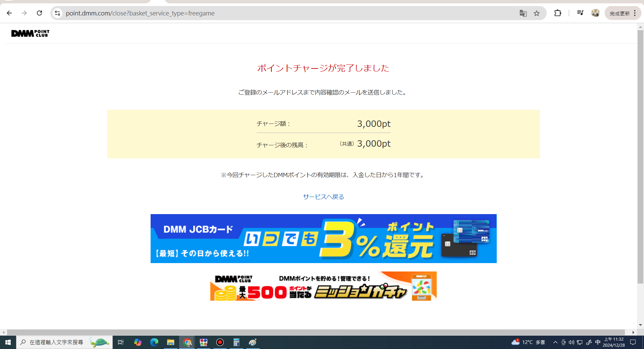Open Calculator from the taskbar
This screenshot has width=644, height=349.
(236, 342)
